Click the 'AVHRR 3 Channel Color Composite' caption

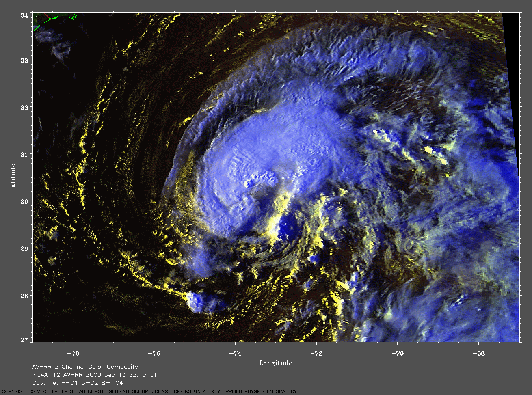point(85,367)
